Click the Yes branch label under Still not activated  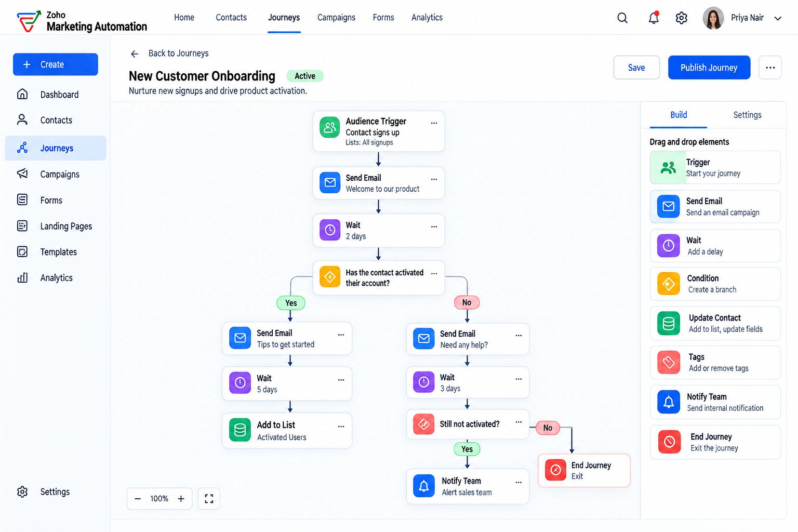click(467, 449)
